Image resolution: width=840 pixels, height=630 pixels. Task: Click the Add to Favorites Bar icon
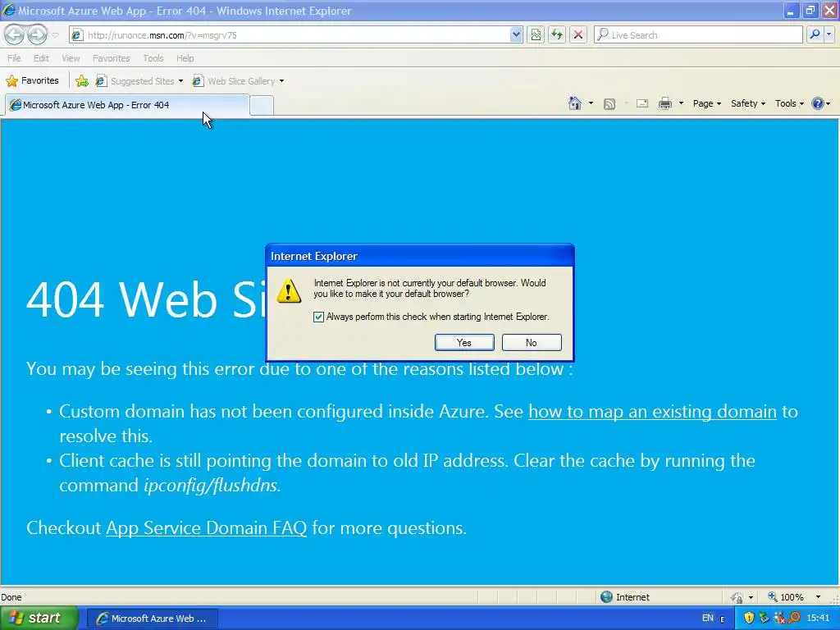[82, 81]
